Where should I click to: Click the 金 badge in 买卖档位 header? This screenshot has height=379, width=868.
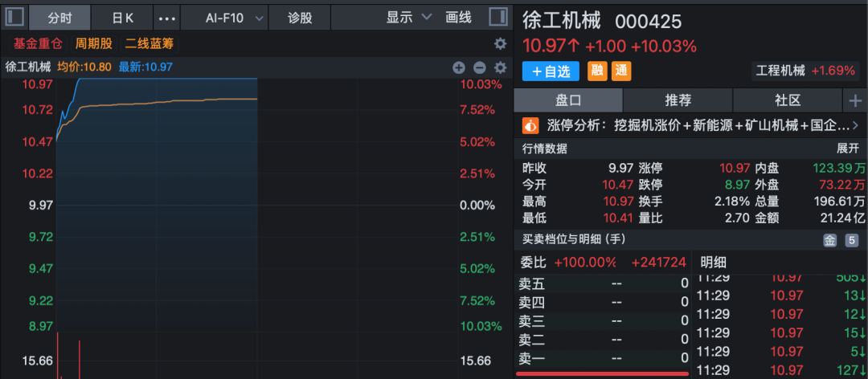pos(829,240)
